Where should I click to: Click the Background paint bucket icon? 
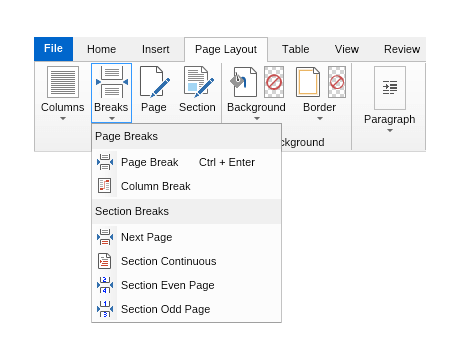click(244, 82)
